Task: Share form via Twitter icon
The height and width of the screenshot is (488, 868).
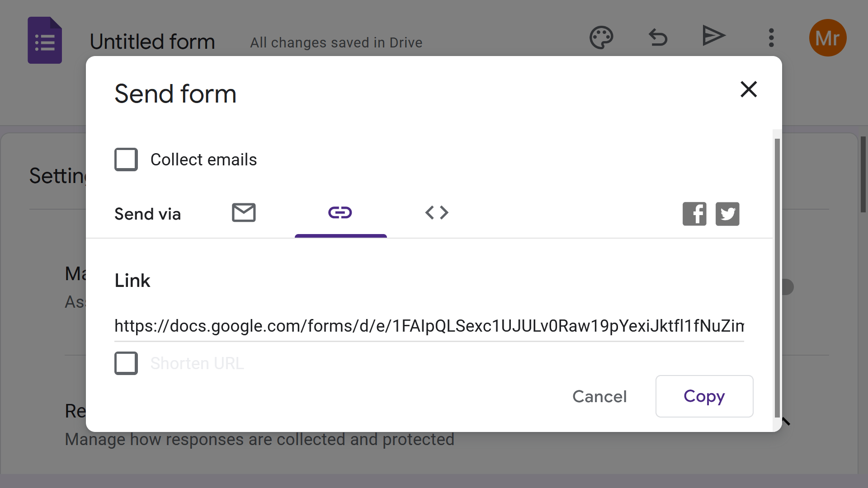Action: point(727,214)
